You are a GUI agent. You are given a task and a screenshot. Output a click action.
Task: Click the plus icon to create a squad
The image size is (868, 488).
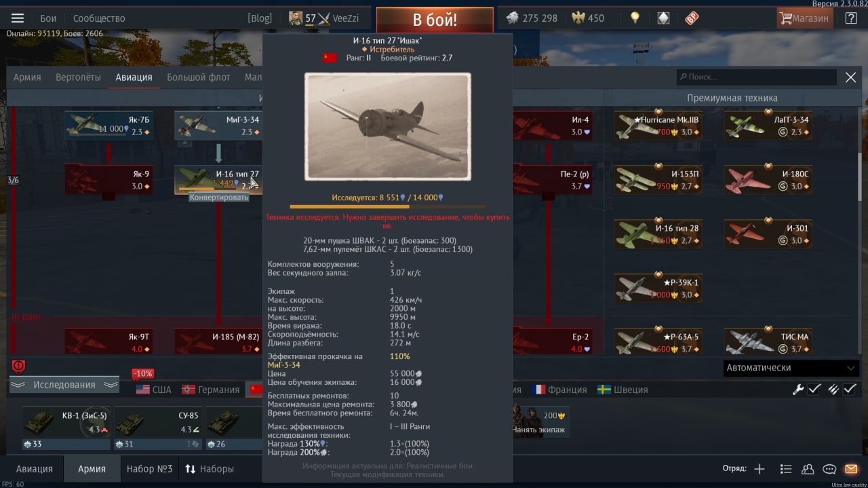pyautogui.click(x=759, y=469)
